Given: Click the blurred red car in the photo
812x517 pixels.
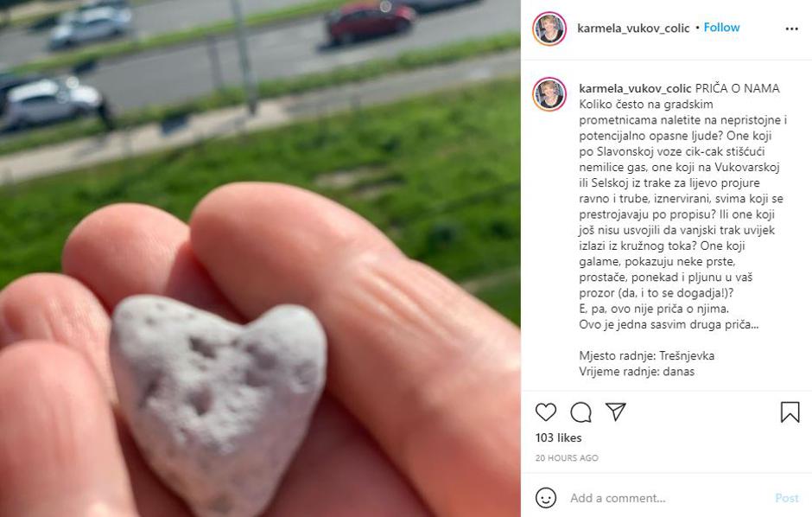Looking at the screenshot, I should click(x=369, y=23).
